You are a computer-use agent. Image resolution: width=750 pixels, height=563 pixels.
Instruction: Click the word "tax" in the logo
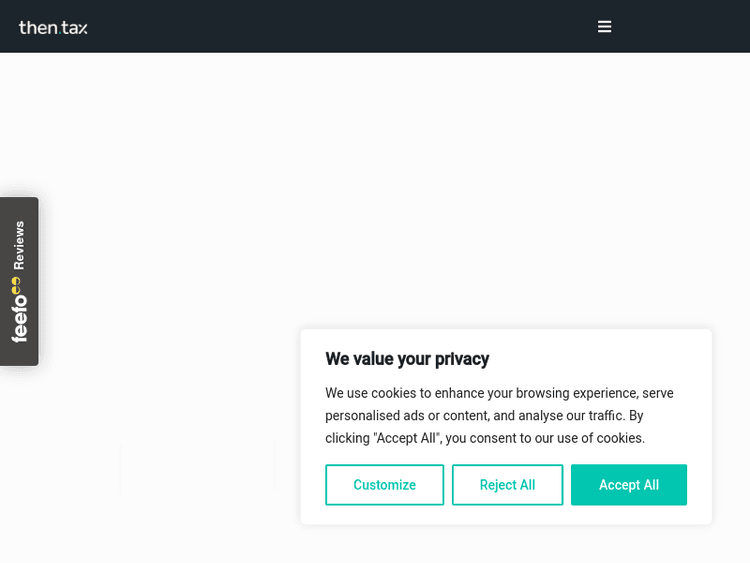click(75, 28)
